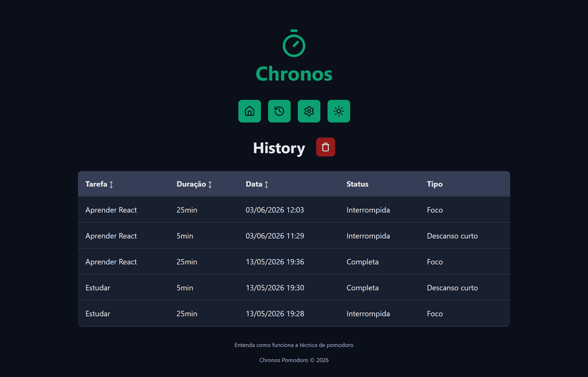Viewport: 588px width, 377px height.
Task: Click 5min in the 11:29 row
Action: [x=185, y=236]
